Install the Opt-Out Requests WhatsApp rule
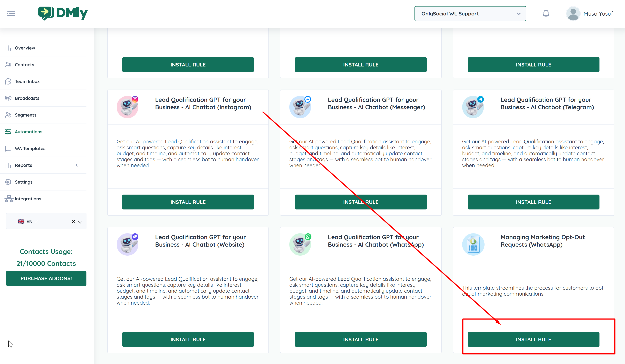Screen dimensions: 625x364 point(533,339)
